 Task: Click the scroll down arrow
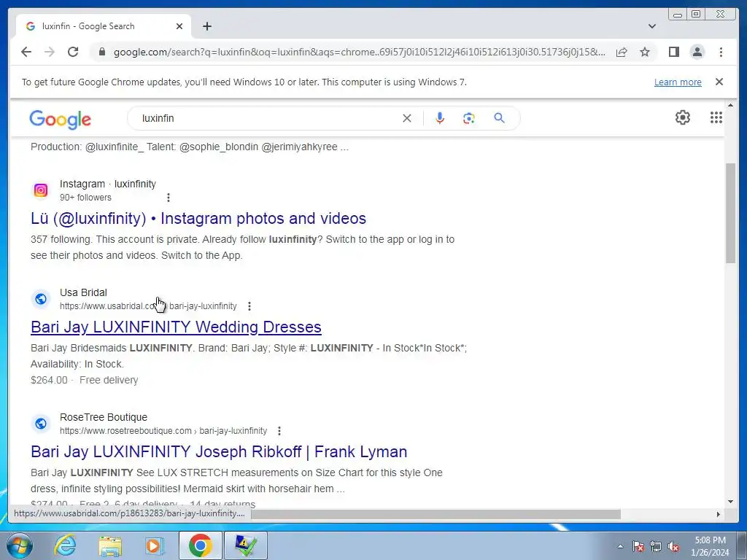tap(730, 502)
